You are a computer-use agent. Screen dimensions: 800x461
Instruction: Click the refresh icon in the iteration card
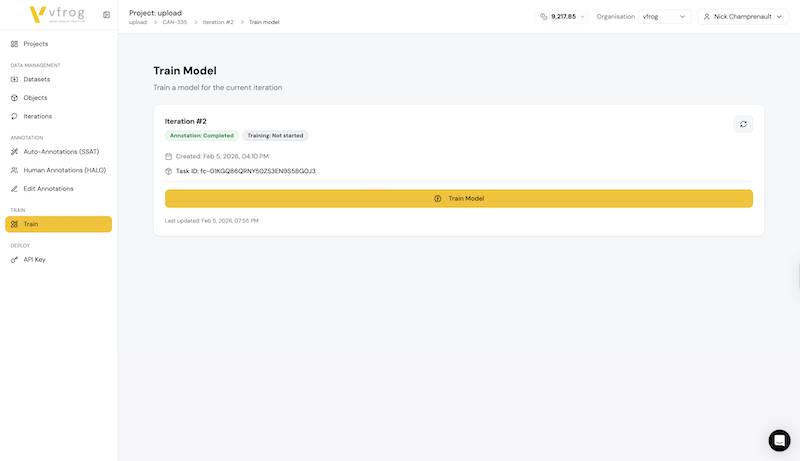tap(743, 124)
